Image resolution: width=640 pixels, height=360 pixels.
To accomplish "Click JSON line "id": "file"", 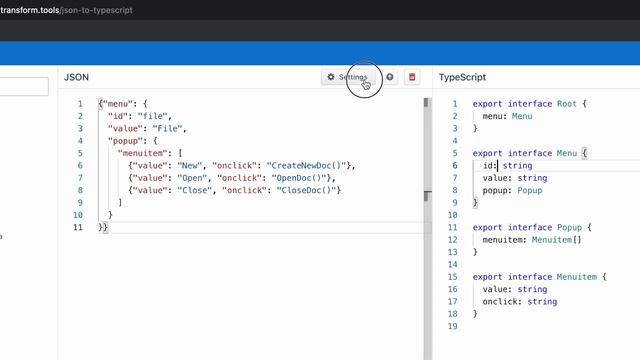I will [140, 116].
